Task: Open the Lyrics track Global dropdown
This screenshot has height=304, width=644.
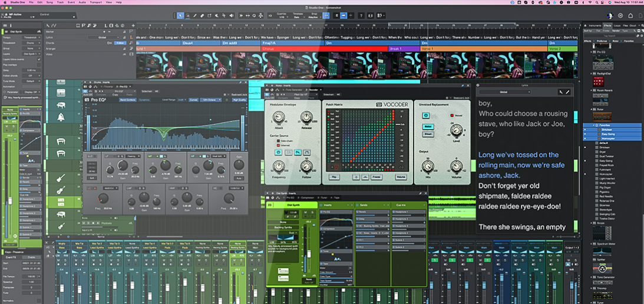Action: pos(104,37)
